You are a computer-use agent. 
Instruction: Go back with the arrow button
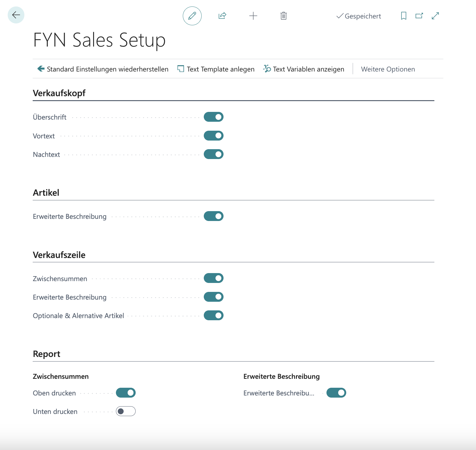coord(16,15)
